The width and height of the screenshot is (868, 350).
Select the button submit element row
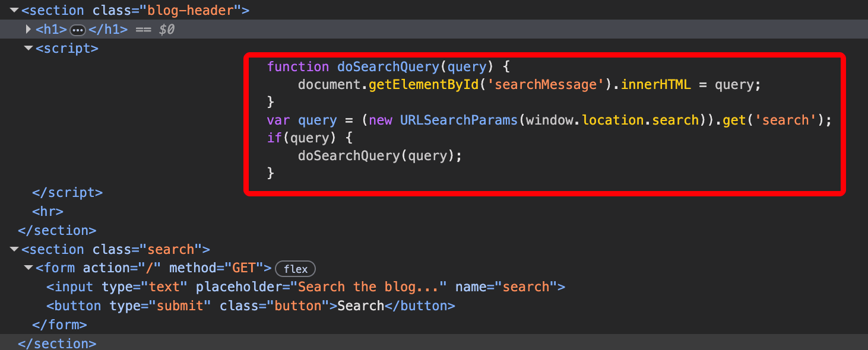pos(250,306)
